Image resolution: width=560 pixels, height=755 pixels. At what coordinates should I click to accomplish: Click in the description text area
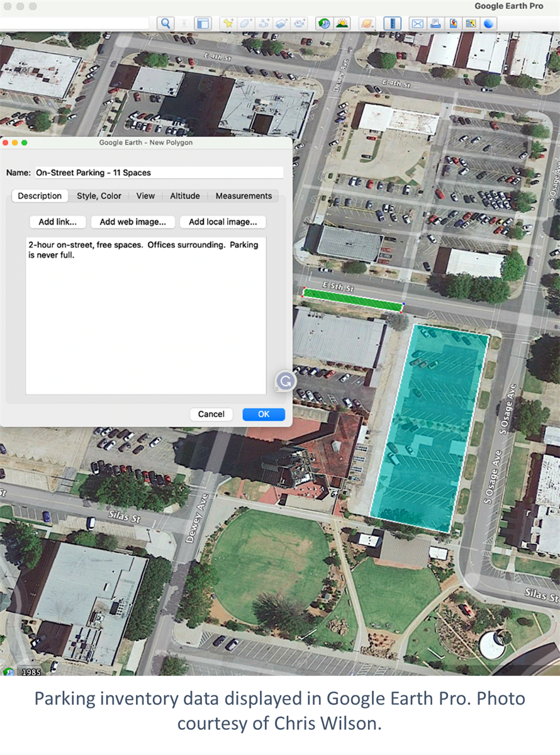(146, 316)
